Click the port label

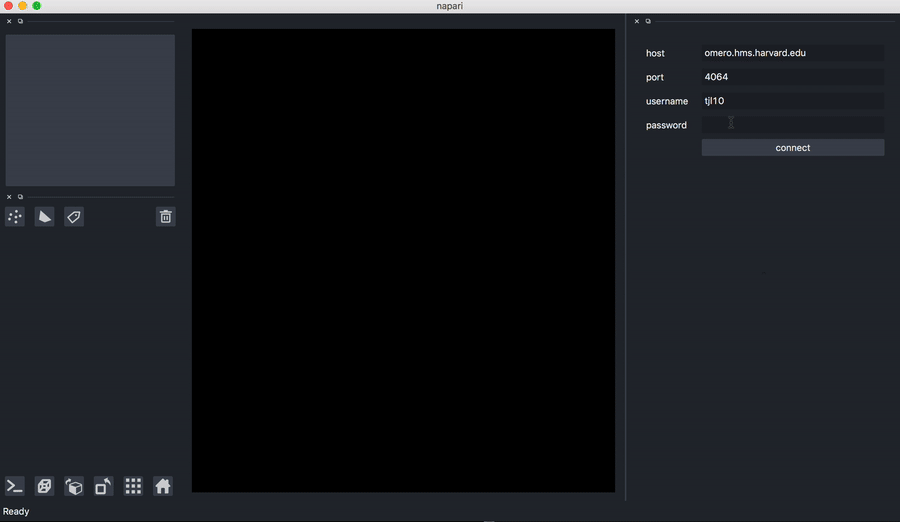point(654,77)
